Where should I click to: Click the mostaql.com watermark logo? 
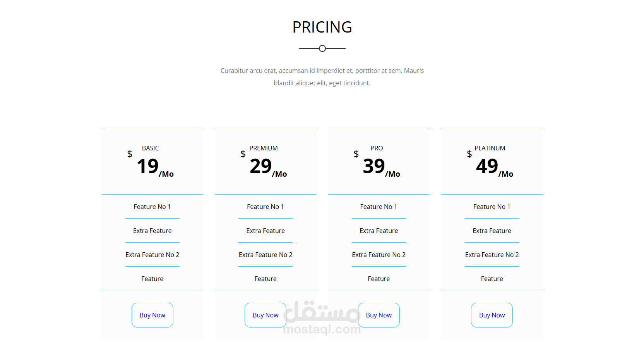coord(322,319)
